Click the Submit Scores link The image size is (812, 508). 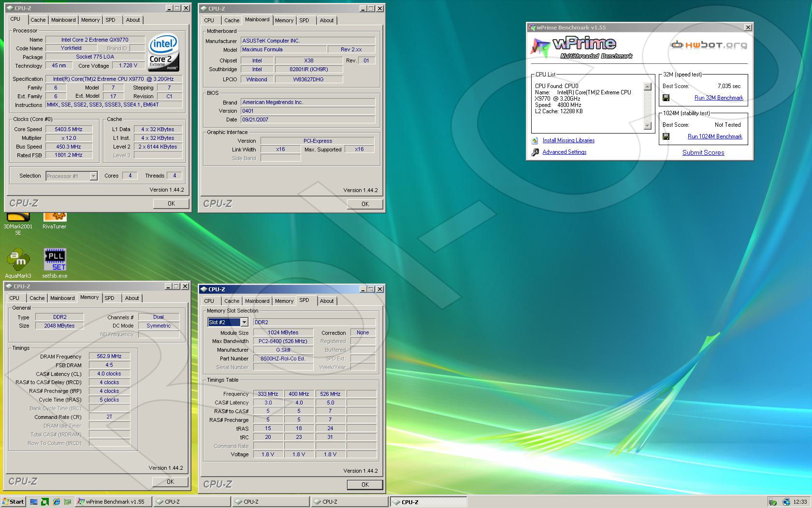point(703,152)
